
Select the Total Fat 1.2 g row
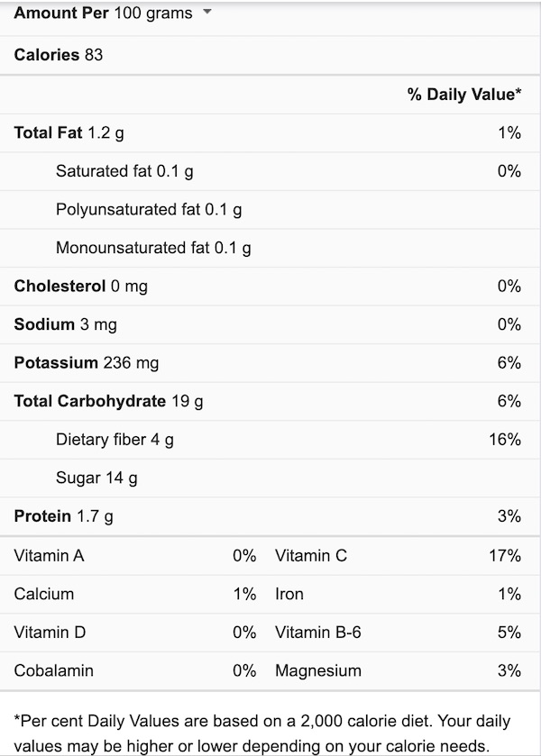pos(270,133)
